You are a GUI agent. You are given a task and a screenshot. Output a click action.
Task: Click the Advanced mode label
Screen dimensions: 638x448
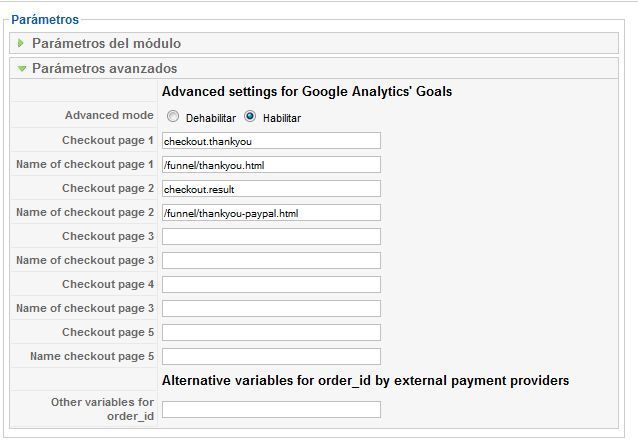click(x=109, y=115)
